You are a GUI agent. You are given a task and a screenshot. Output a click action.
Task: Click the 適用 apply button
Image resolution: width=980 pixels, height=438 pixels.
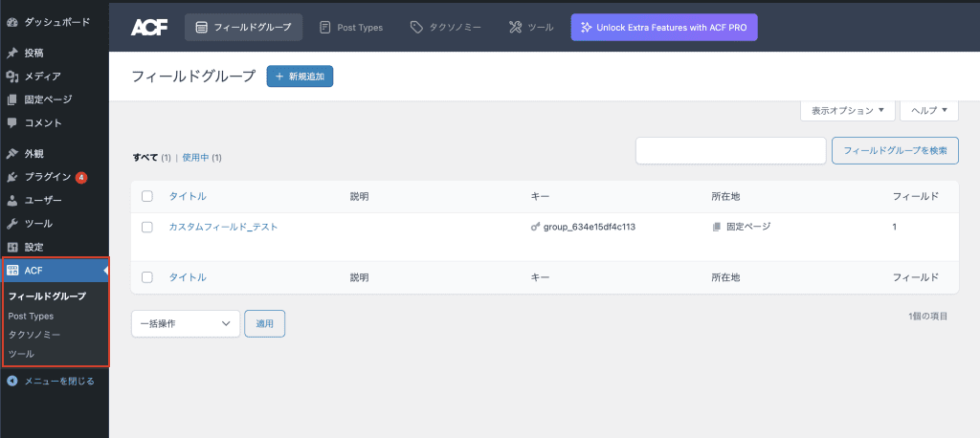click(265, 323)
